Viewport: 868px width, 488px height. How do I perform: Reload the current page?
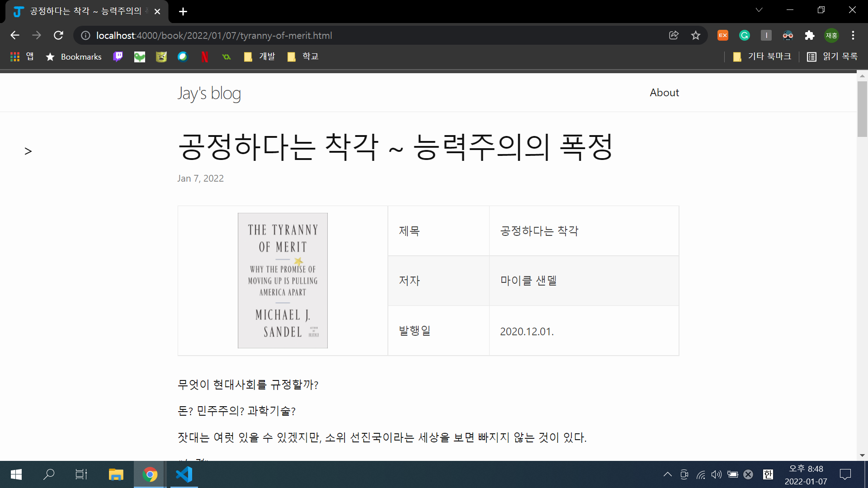click(x=58, y=35)
